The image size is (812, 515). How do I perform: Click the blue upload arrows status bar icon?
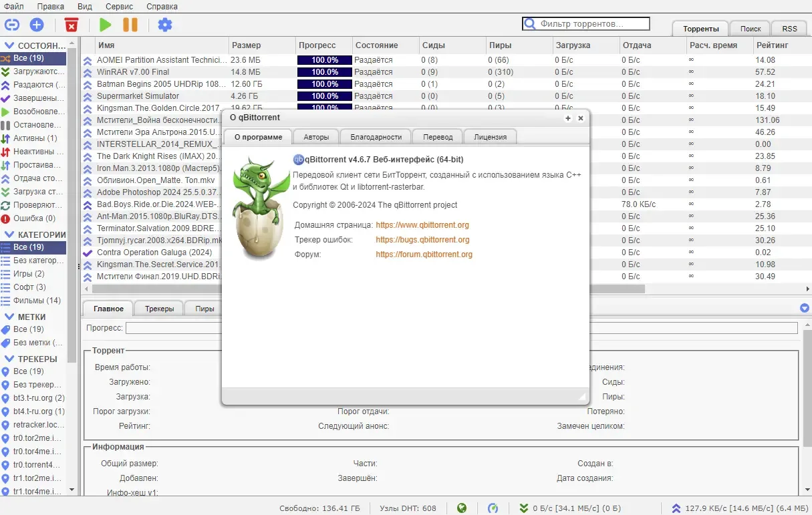[x=676, y=508]
